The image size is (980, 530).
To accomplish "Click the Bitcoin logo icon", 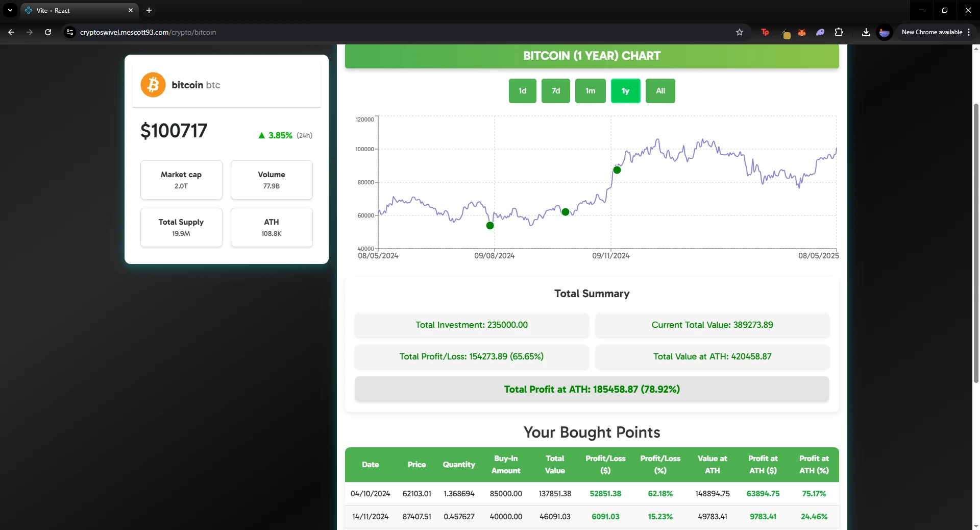I will tap(153, 85).
